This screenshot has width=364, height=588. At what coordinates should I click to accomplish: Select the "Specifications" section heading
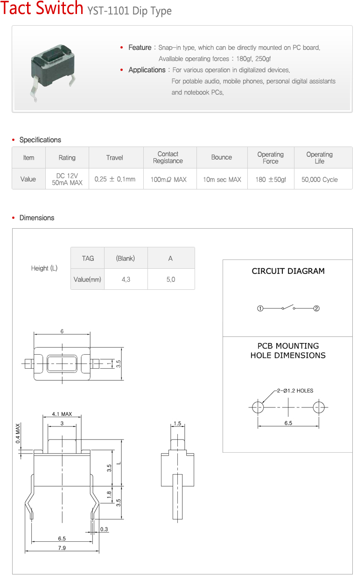click(x=40, y=140)
